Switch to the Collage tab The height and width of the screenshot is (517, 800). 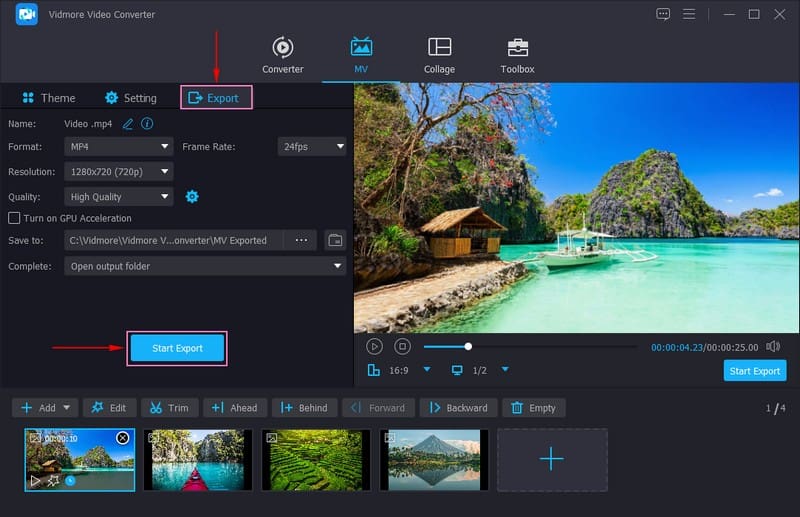coord(439,56)
